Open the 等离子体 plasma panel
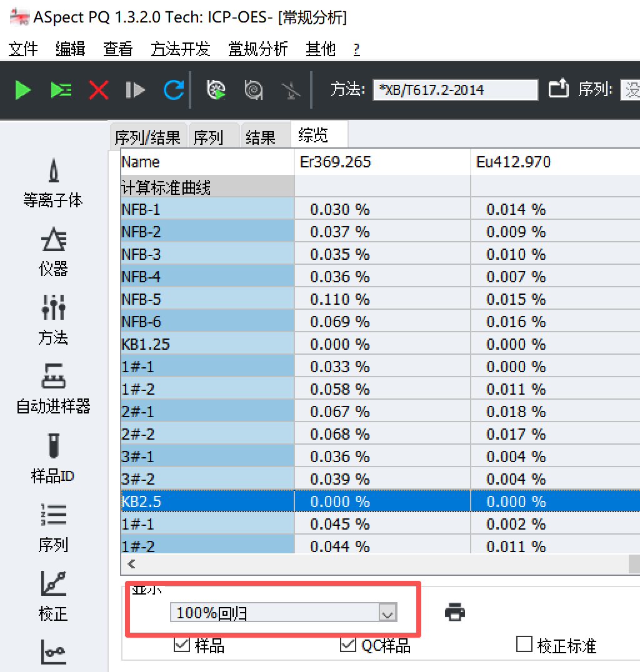The height and width of the screenshot is (672, 640). click(53, 182)
